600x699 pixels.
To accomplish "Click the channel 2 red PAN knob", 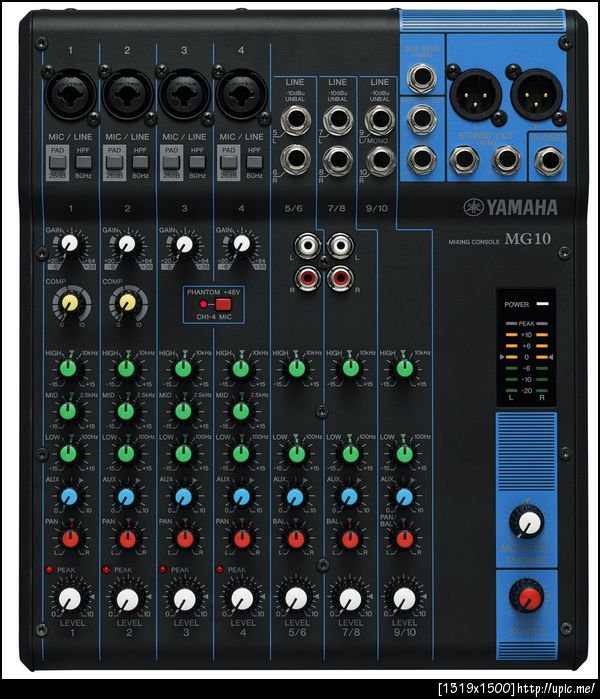I will click(127, 539).
